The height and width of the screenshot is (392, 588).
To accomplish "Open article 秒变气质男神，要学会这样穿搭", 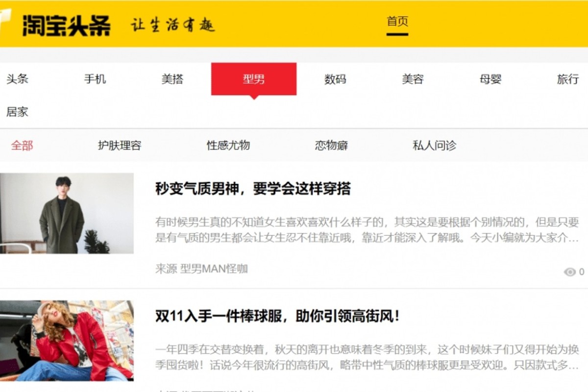I will 253,189.
